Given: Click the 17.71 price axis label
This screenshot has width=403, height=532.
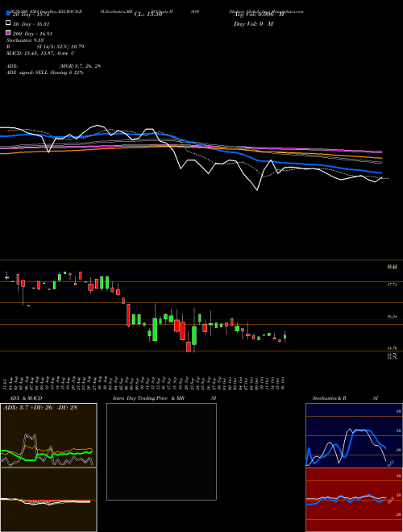Looking at the screenshot, I should (x=393, y=285).
